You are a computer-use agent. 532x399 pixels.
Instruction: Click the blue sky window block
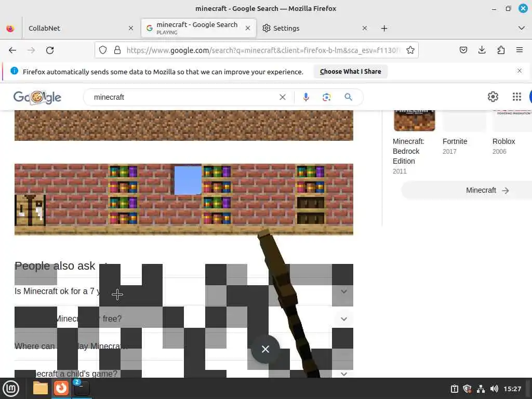(x=188, y=180)
